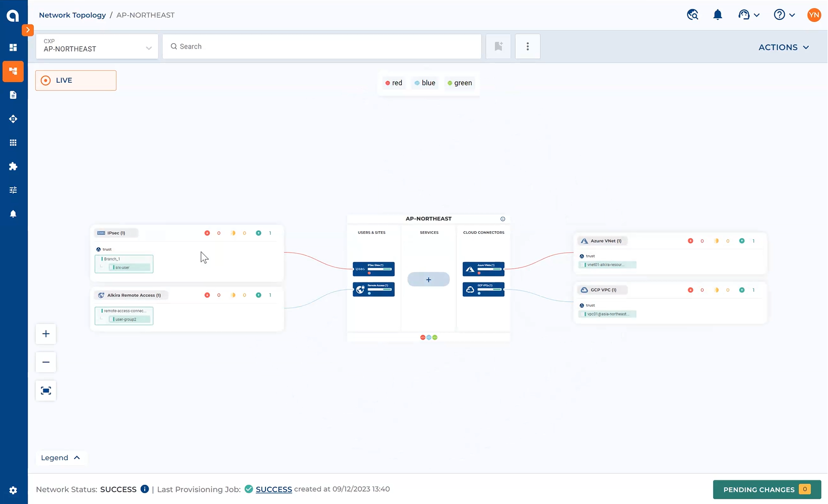Open the help question mark menu
This screenshot has height=504, width=828.
click(784, 15)
